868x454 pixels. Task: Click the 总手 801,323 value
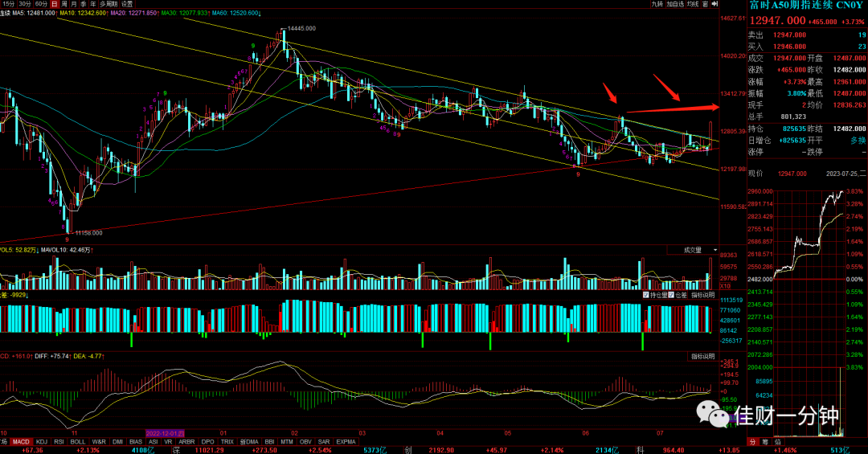pos(793,117)
